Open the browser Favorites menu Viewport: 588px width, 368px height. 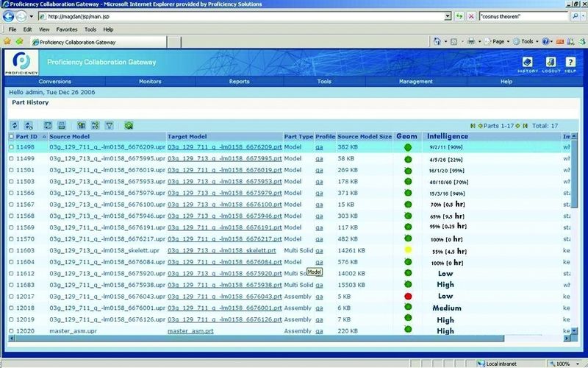[67, 29]
